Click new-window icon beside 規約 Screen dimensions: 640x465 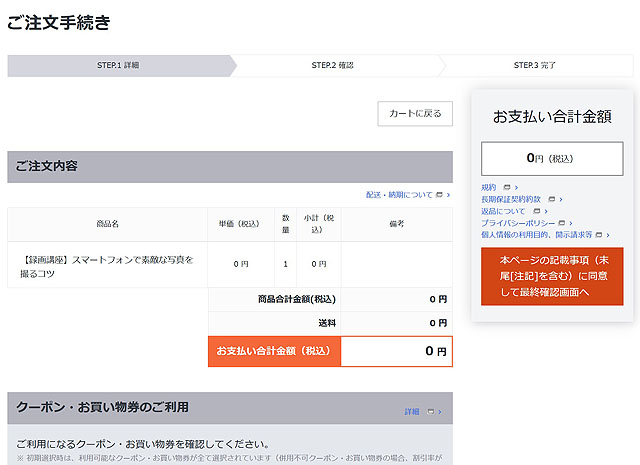pyautogui.click(x=506, y=187)
